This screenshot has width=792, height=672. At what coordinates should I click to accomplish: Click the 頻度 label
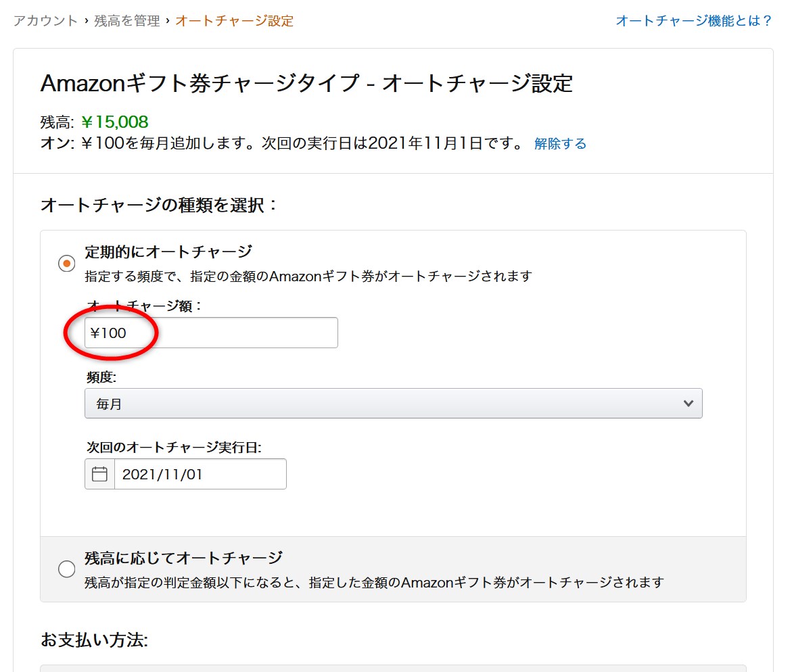click(x=101, y=377)
